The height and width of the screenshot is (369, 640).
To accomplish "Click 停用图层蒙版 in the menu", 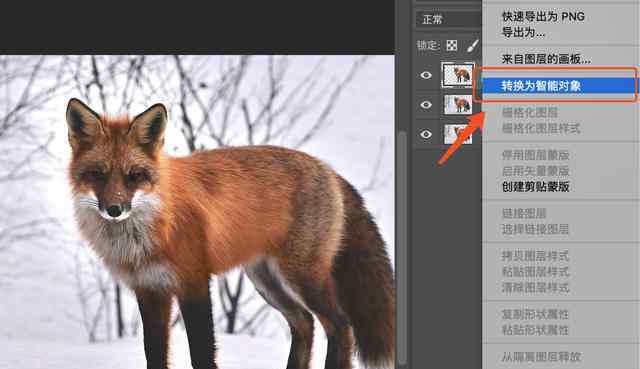I will pyautogui.click(x=536, y=156).
